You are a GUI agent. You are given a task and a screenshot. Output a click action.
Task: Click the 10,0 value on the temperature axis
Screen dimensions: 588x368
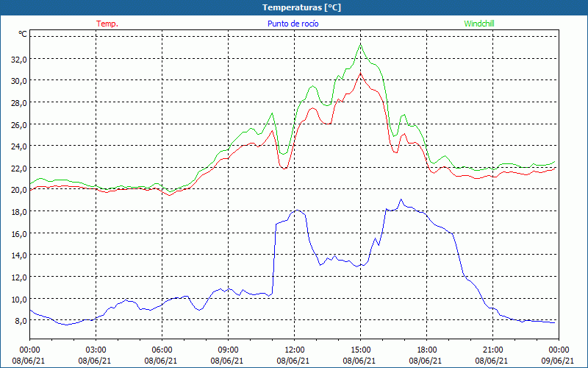point(18,300)
